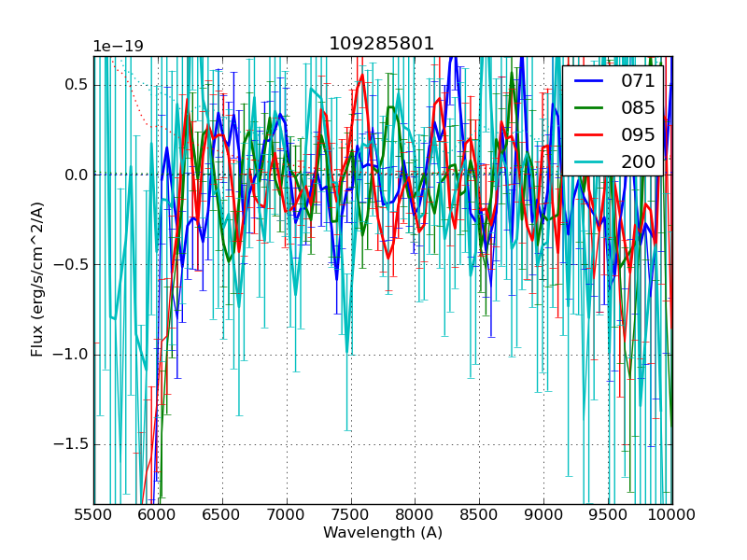Screen dimensions: 747x560
Task: Click the plot title 109285801
Action: [x=382, y=44]
